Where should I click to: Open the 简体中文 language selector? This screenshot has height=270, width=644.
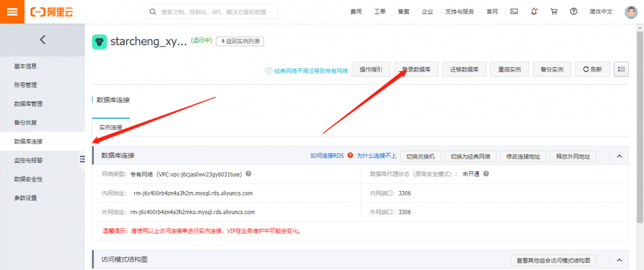(x=601, y=12)
